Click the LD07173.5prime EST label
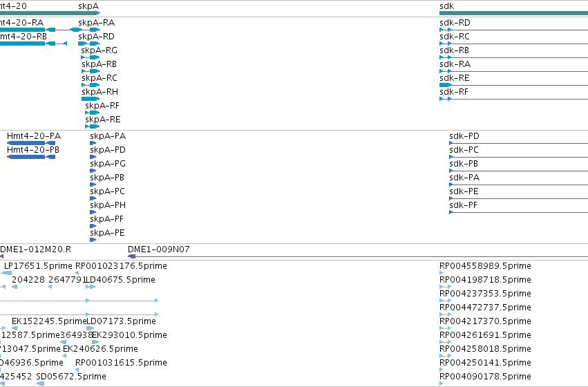This screenshot has width=588, height=387. point(121,321)
